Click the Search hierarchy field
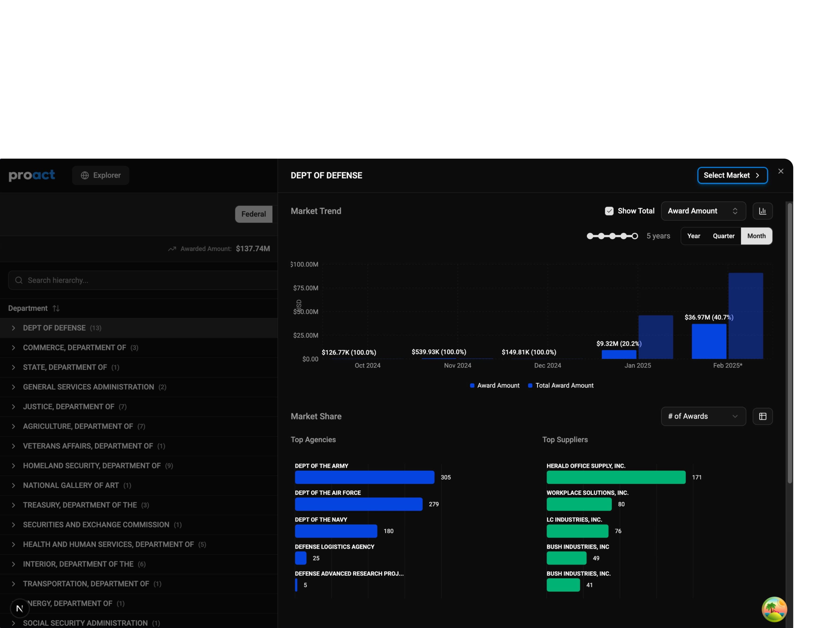840x628 pixels. 143,280
